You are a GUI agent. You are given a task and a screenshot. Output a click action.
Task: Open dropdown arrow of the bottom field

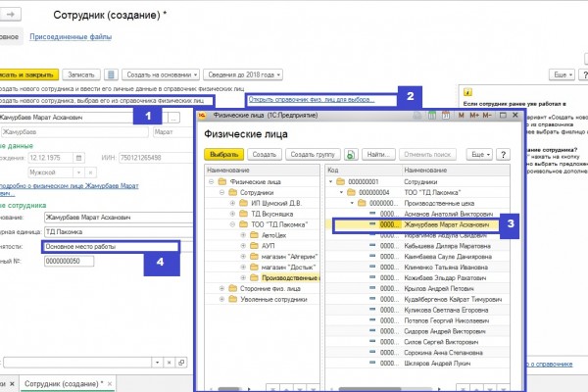click(157, 363)
